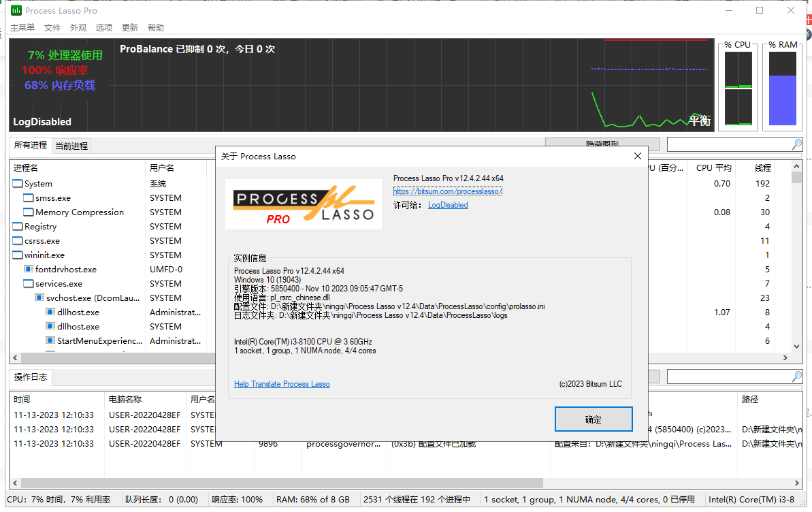The width and height of the screenshot is (812, 512).
Task: Click the fontdrvhost.exe process icon
Action: (x=29, y=269)
